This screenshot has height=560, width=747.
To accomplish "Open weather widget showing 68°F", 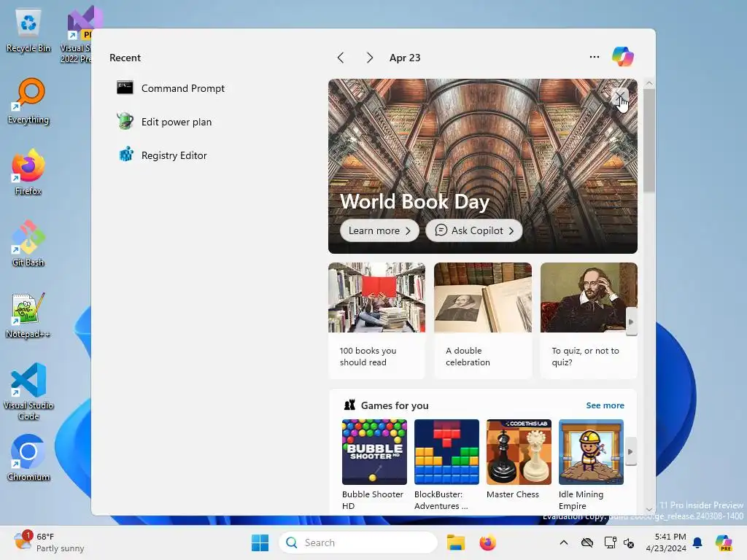I will pyautogui.click(x=49, y=542).
